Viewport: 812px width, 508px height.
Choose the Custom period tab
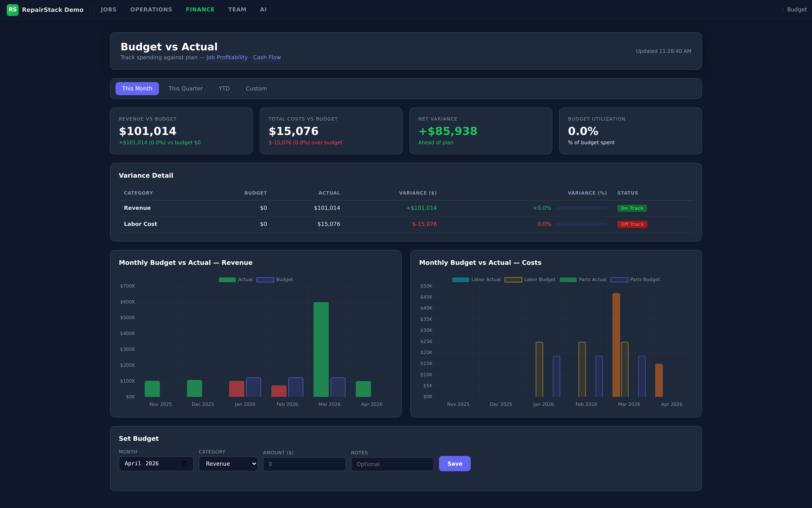tap(256, 89)
